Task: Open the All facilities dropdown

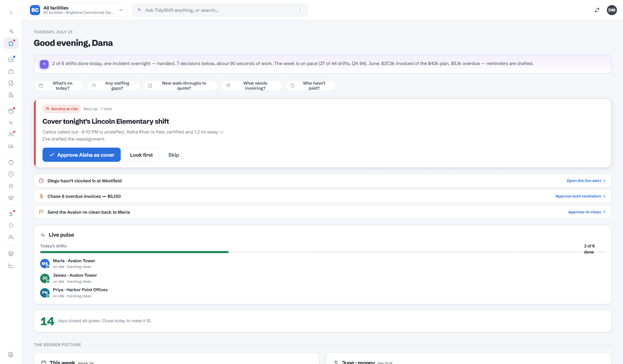Action: click(x=78, y=10)
